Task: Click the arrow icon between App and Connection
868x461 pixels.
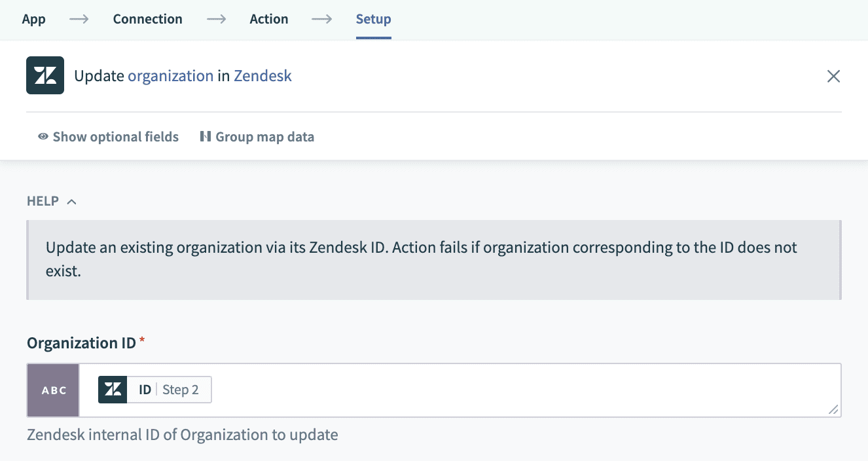Action: 79,20
